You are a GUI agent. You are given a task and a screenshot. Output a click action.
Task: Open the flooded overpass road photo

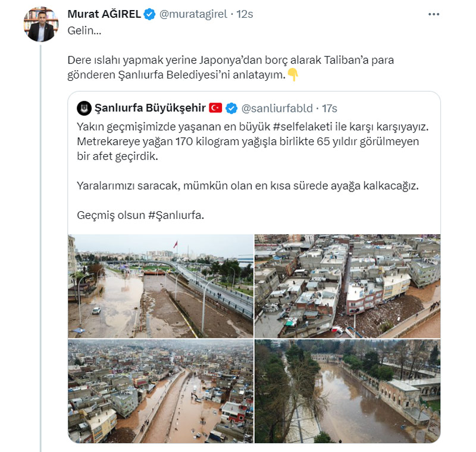[x=161, y=286]
